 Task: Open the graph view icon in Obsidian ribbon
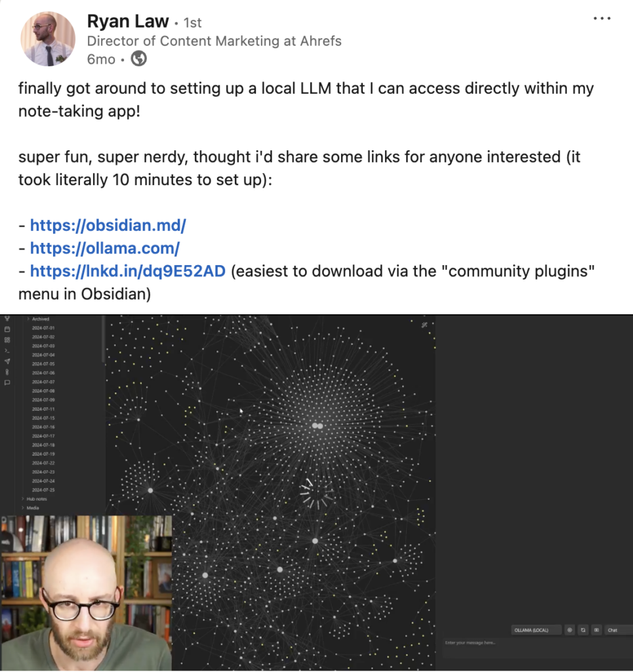click(x=7, y=318)
